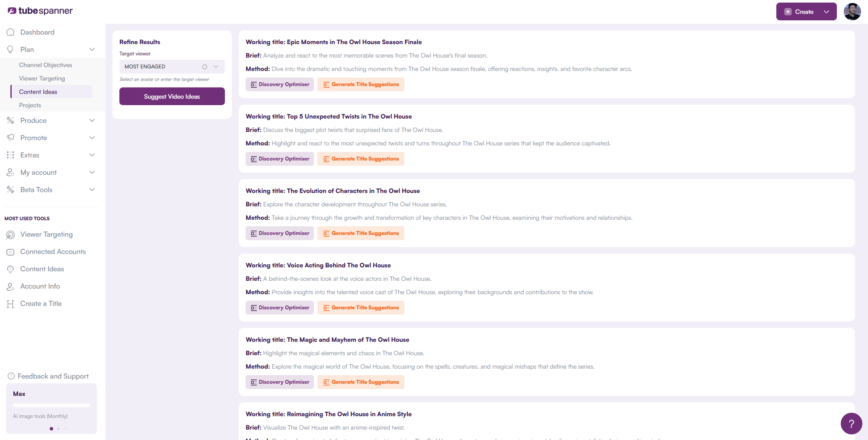Open Discovery Optimiser for Top 5 Unexpected Twists
The width and height of the screenshot is (868, 440).
(280, 159)
